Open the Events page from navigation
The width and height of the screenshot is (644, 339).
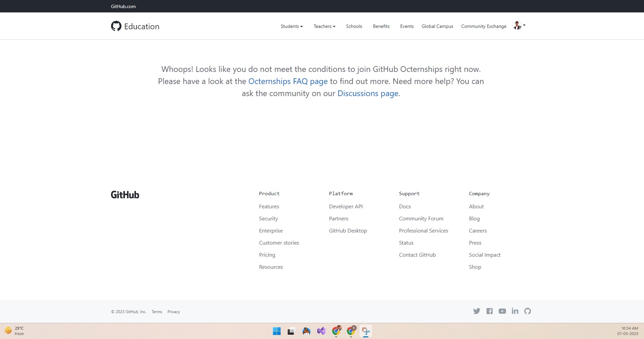coord(406,26)
